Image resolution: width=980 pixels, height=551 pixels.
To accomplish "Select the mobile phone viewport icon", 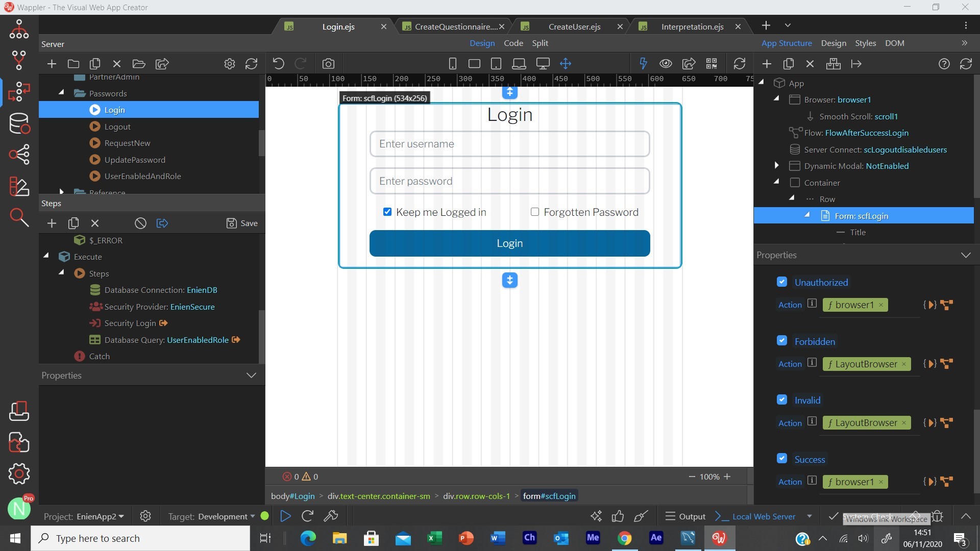I will tap(452, 64).
